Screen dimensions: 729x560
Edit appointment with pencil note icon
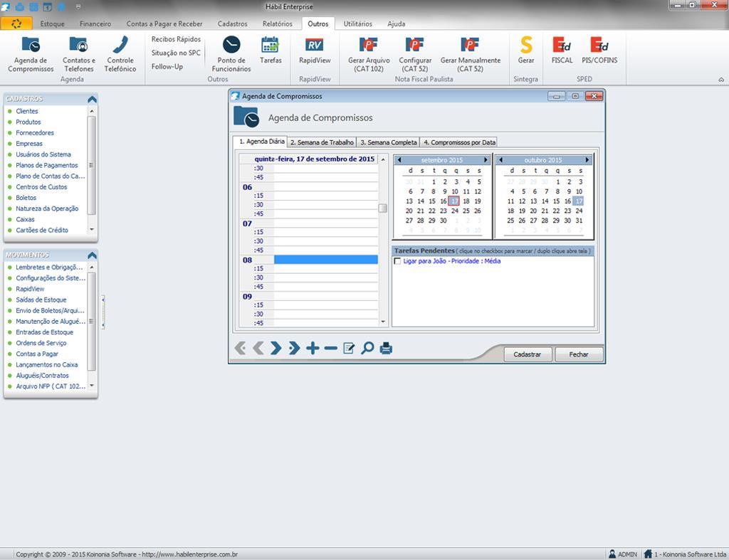[349, 348]
